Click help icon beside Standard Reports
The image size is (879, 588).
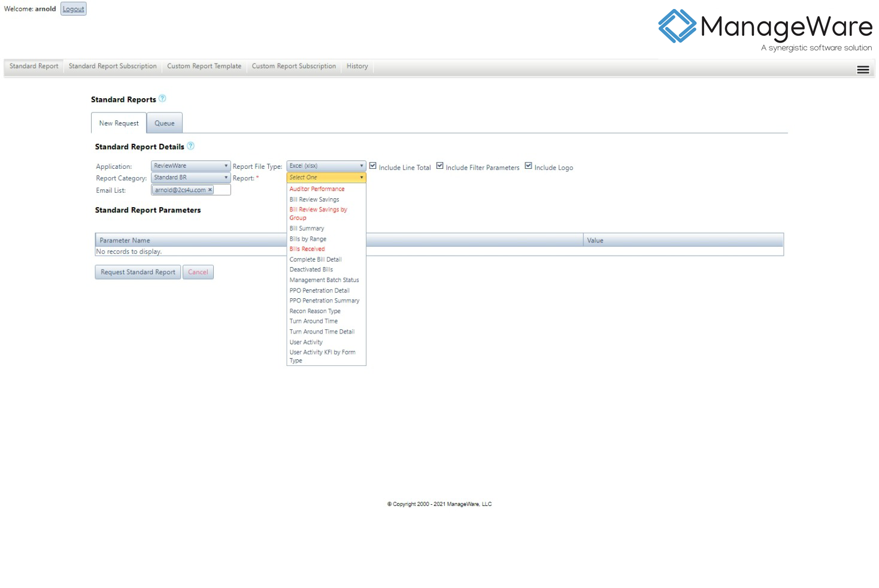(162, 99)
